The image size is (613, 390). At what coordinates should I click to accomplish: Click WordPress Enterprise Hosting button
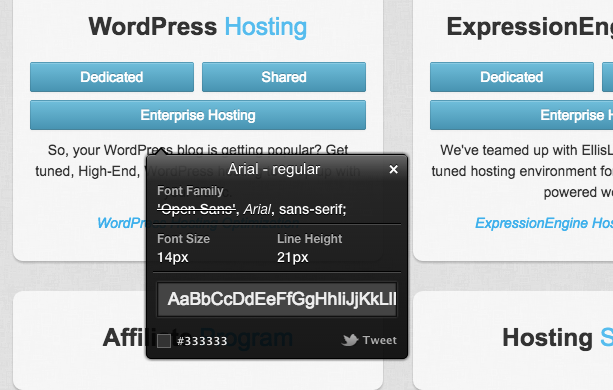198,115
